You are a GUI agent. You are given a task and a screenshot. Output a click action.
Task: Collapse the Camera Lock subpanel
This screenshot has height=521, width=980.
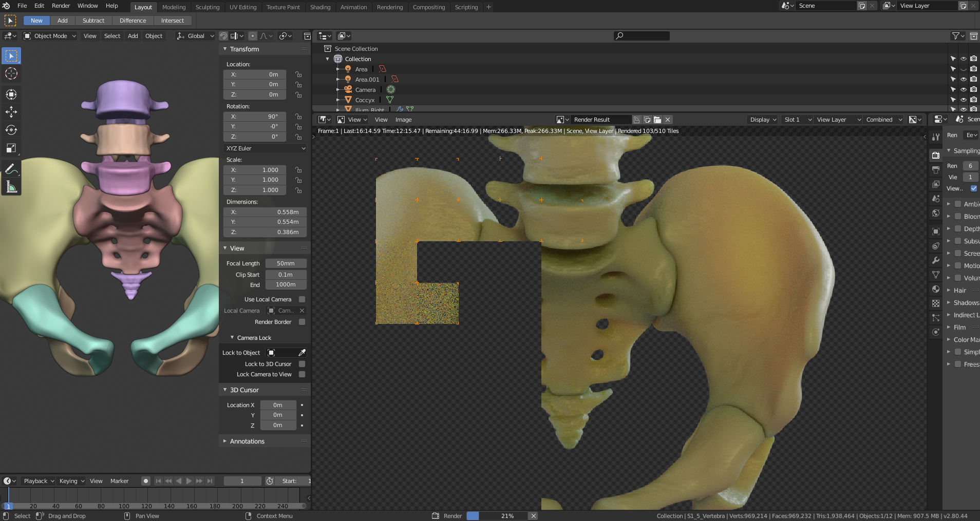[x=232, y=337]
